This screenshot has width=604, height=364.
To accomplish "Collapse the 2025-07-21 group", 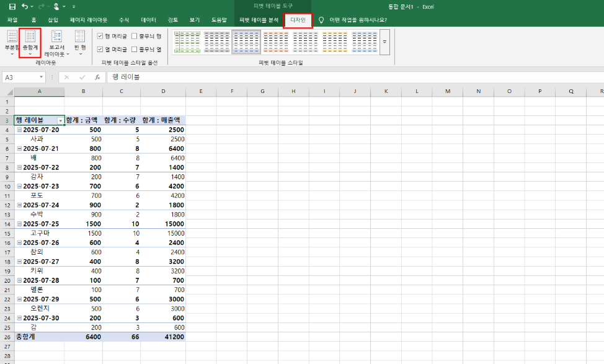I will click(19, 149).
